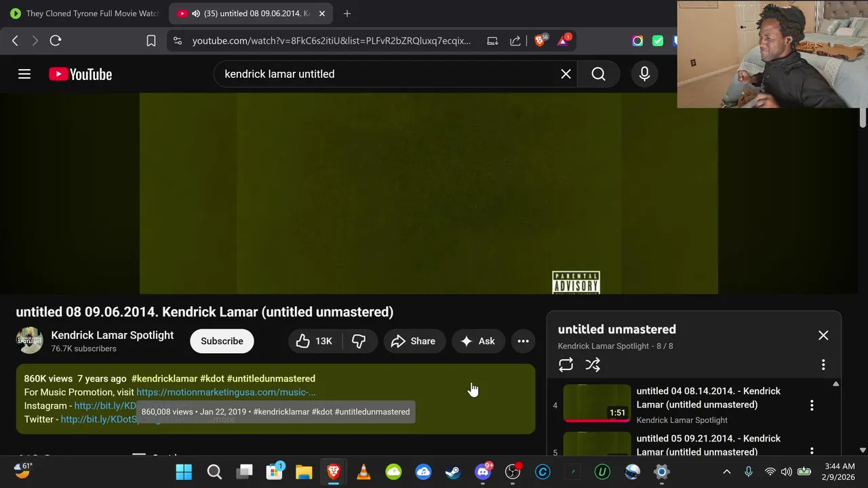Click the video player area
Image resolution: width=868 pixels, height=488 pixels.
click(429, 193)
